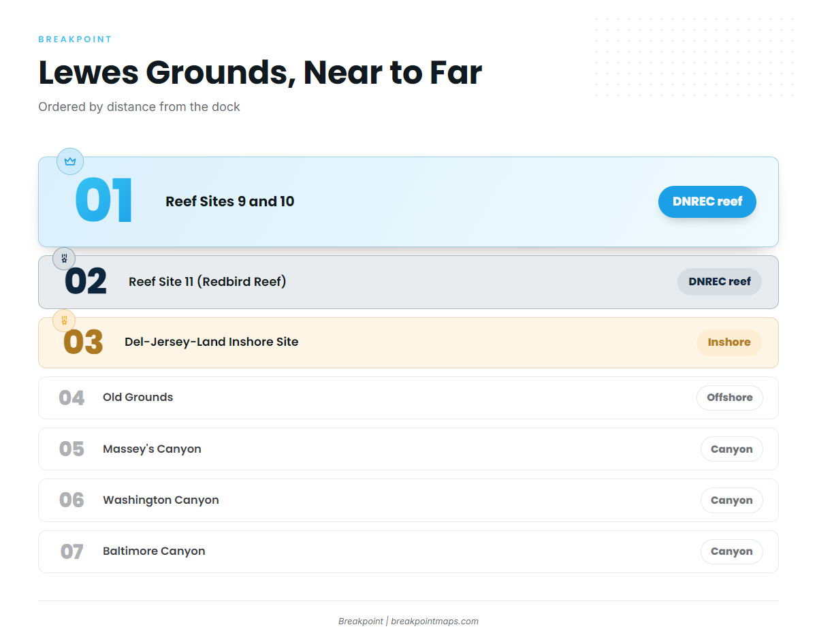Select the Canyon badge for Washington Canyon

732,500
